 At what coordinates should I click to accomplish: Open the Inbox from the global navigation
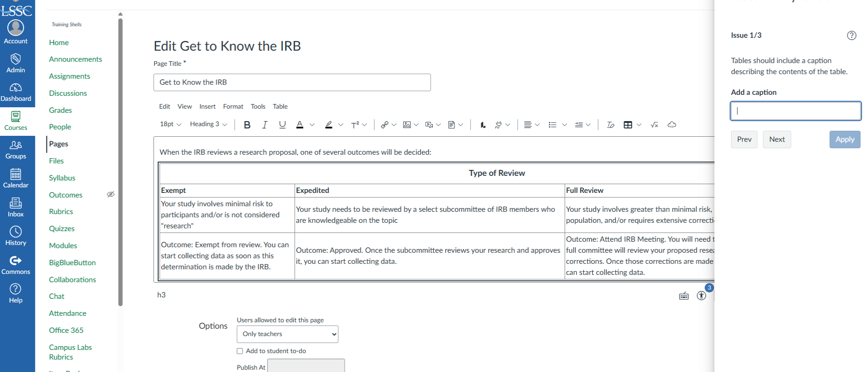[x=16, y=207]
